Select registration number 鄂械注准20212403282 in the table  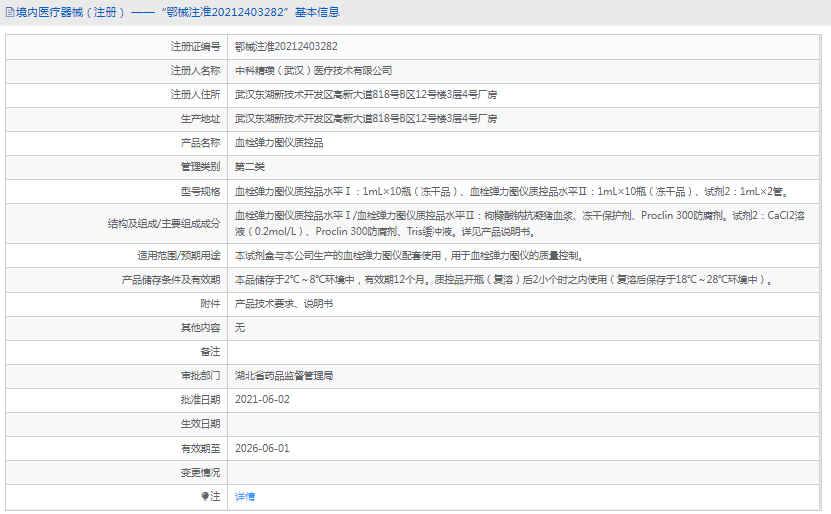tap(286, 47)
